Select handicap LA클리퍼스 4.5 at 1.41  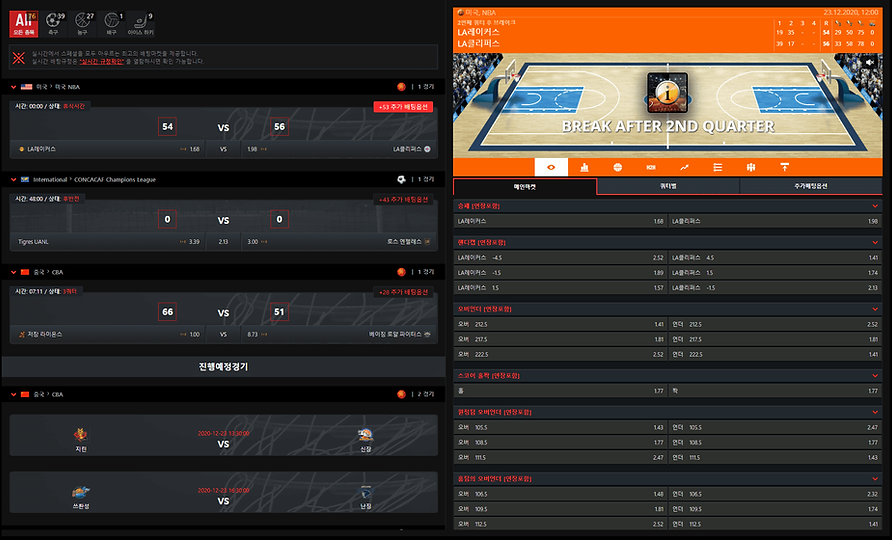pos(775,258)
